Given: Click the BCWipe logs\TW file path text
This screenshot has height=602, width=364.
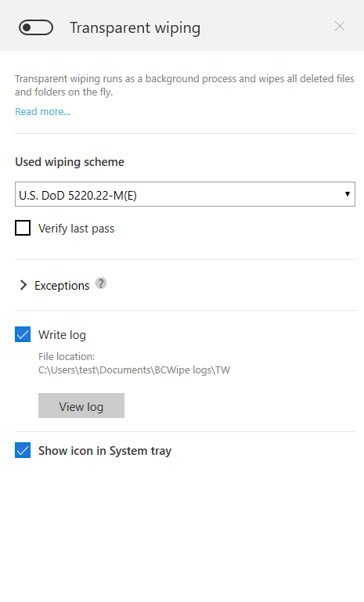Looking at the screenshot, I should (135, 370).
